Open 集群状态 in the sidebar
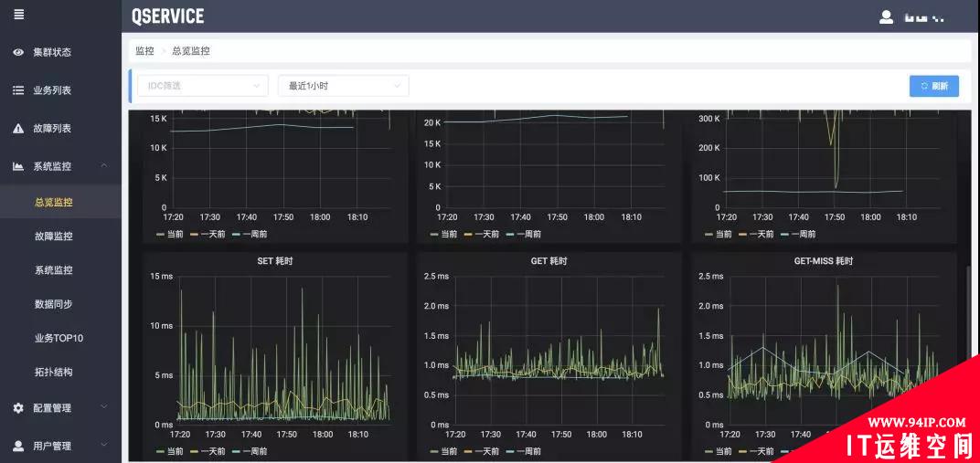Image resolution: width=980 pixels, height=463 pixels. coord(52,52)
